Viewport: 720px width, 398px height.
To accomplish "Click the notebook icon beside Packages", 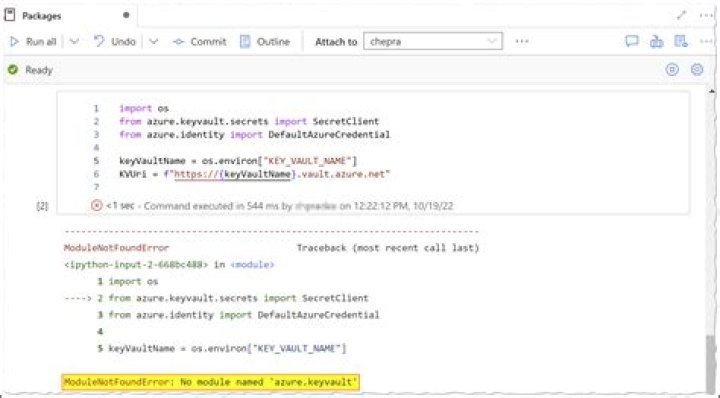I will [10, 15].
